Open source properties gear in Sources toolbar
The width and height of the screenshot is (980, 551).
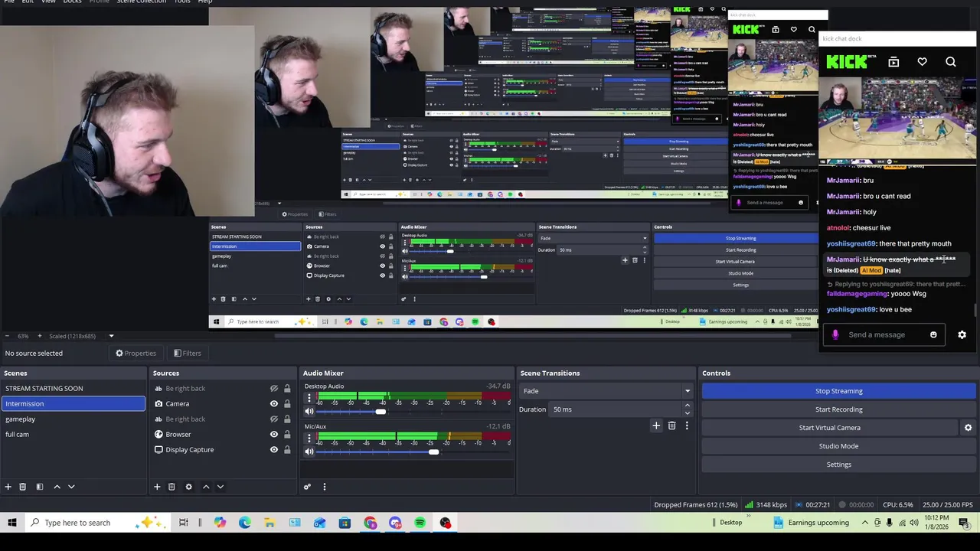(188, 487)
